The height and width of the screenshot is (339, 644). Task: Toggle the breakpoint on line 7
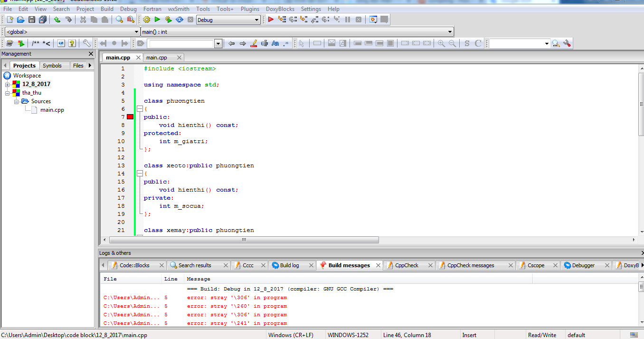click(x=130, y=117)
